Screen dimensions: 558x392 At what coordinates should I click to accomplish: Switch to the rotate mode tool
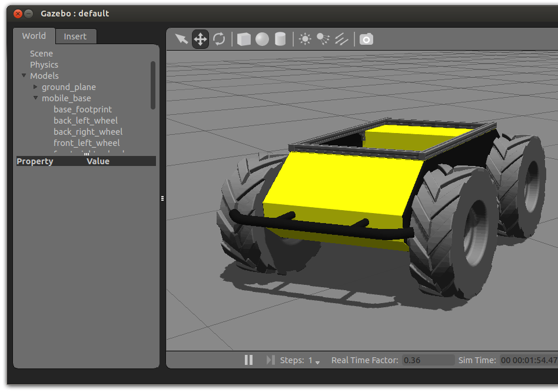[x=219, y=39]
